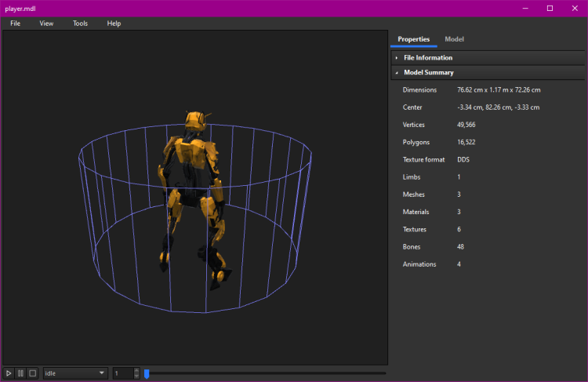Open the View menu
The width and height of the screenshot is (588, 382).
point(46,24)
